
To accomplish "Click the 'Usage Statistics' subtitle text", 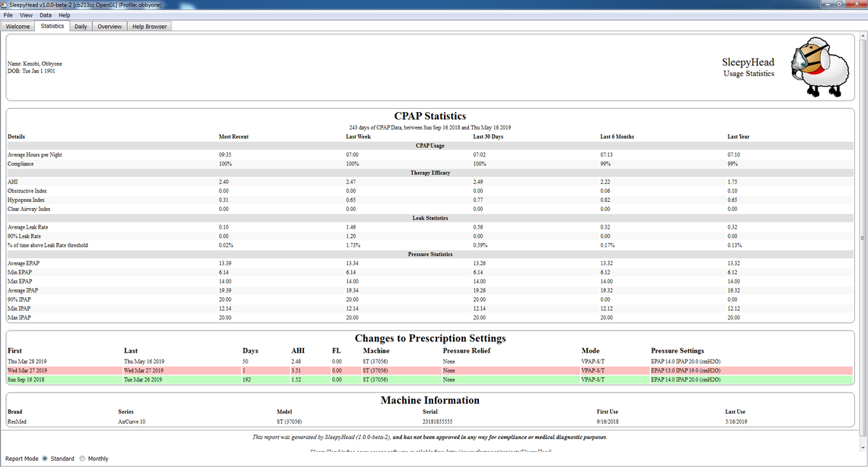I will (x=748, y=74).
